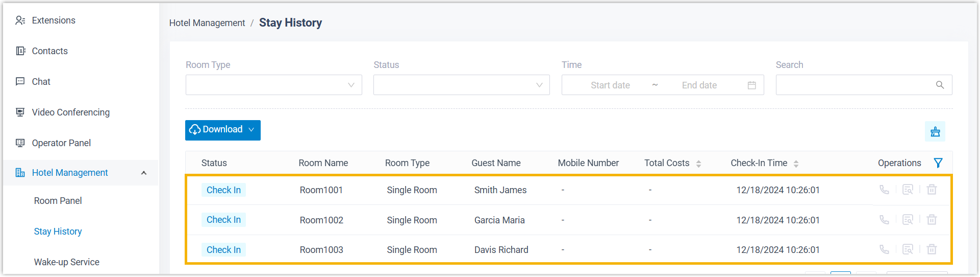This screenshot has width=980, height=277.
Task: Open details icon for Room1003
Action: (908, 249)
